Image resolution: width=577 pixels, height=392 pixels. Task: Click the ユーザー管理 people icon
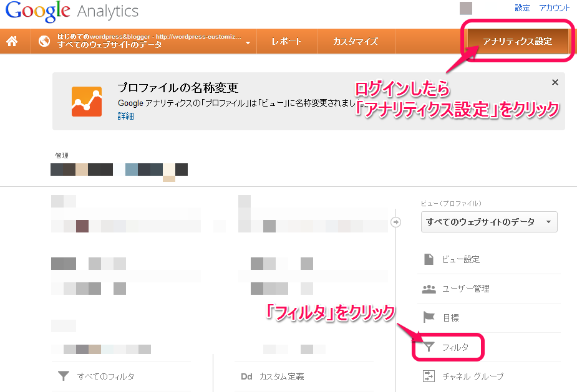coord(429,289)
